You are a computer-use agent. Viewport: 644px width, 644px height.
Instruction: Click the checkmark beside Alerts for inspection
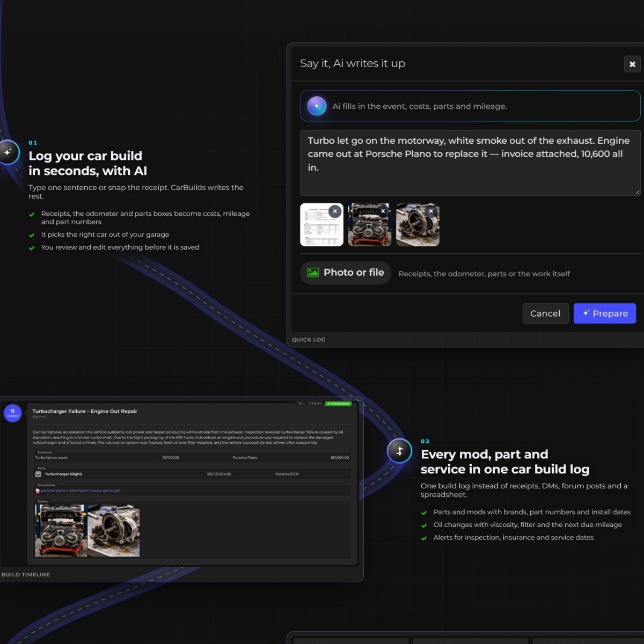(x=424, y=538)
